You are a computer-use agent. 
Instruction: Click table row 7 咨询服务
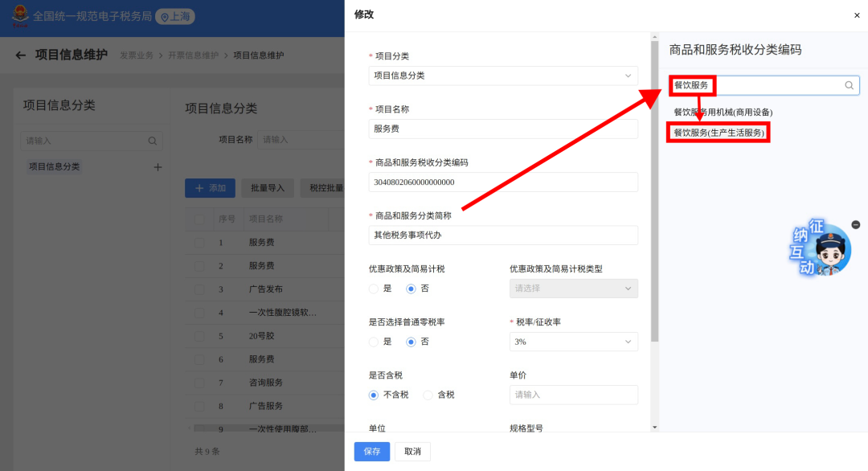[264, 383]
